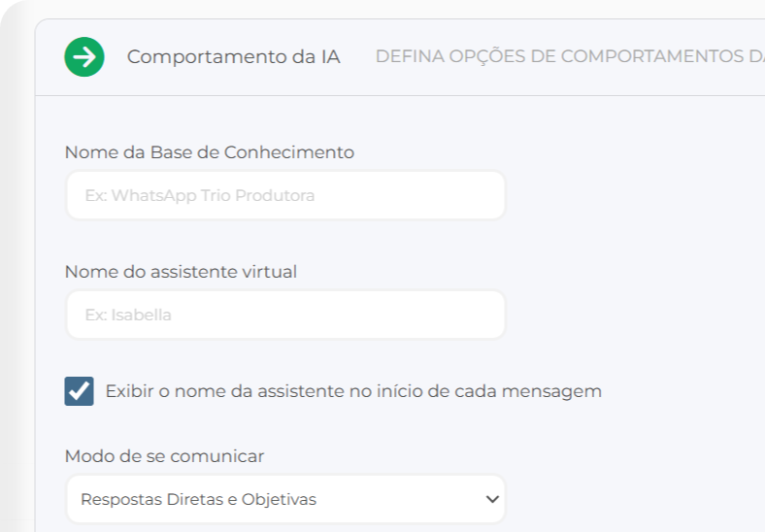Click the green arrow icon

click(84, 57)
